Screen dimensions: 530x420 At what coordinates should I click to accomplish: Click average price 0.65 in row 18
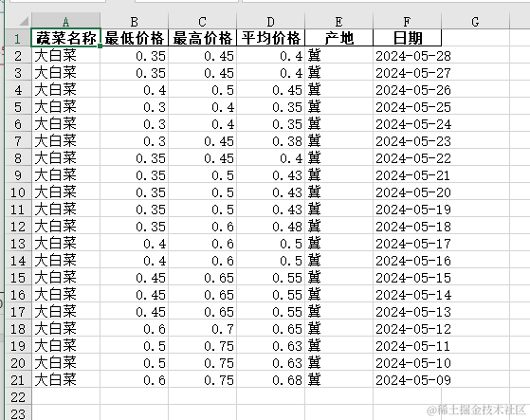click(x=271, y=328)
